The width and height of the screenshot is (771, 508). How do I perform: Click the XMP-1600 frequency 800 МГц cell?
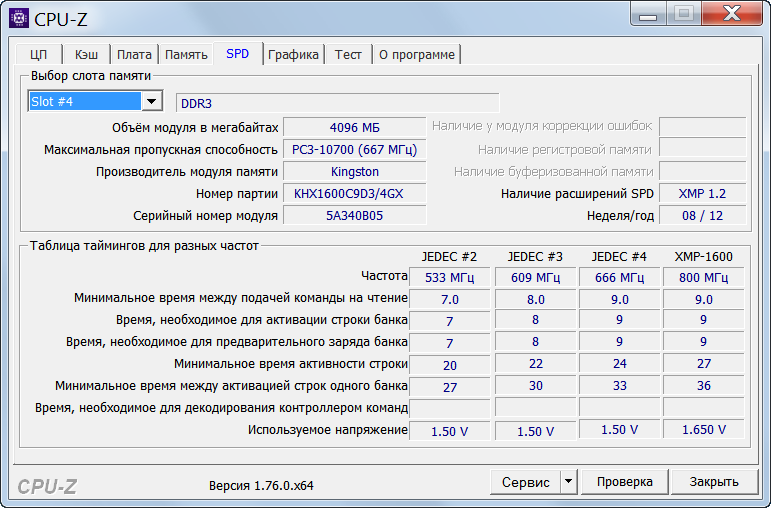point(703,277)
